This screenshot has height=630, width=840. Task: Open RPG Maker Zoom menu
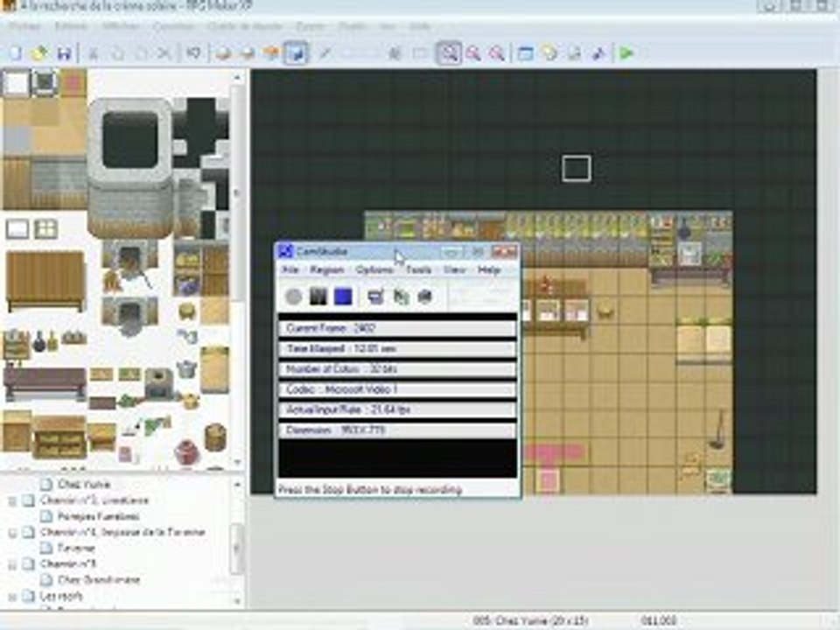tap(310, 26)
